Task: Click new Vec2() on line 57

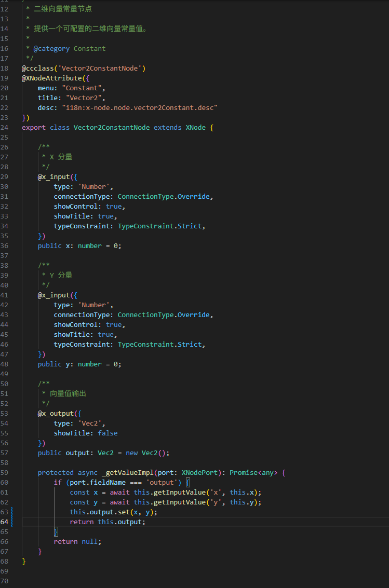Action: (145, 453)
